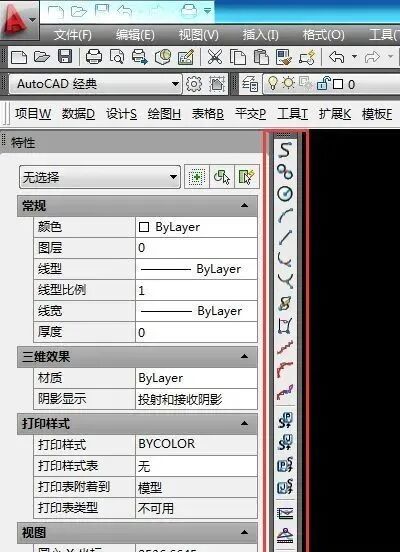Viewport: 400px width, 552px height.
Task: Click the New drawing icon in standard toolbar
Action: (x=19, y=56)
